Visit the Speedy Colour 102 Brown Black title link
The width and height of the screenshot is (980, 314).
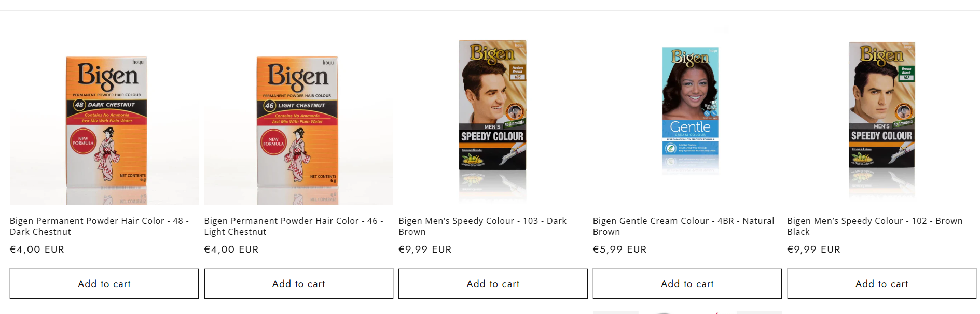click(874, 226)
